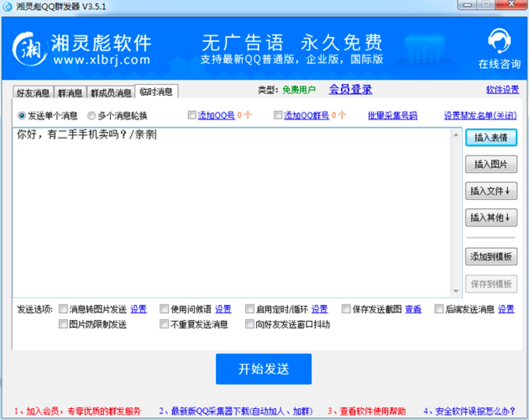
Task: Check 图片防限制发送 option
Action: [63, 324]
